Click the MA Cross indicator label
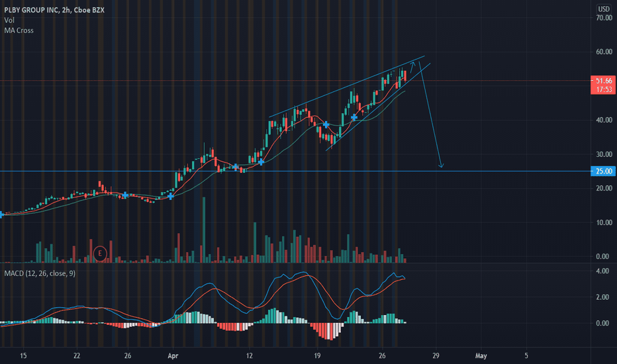Image resolution: width=617 pixels, height=364 pixels. (x=19, y=30)
